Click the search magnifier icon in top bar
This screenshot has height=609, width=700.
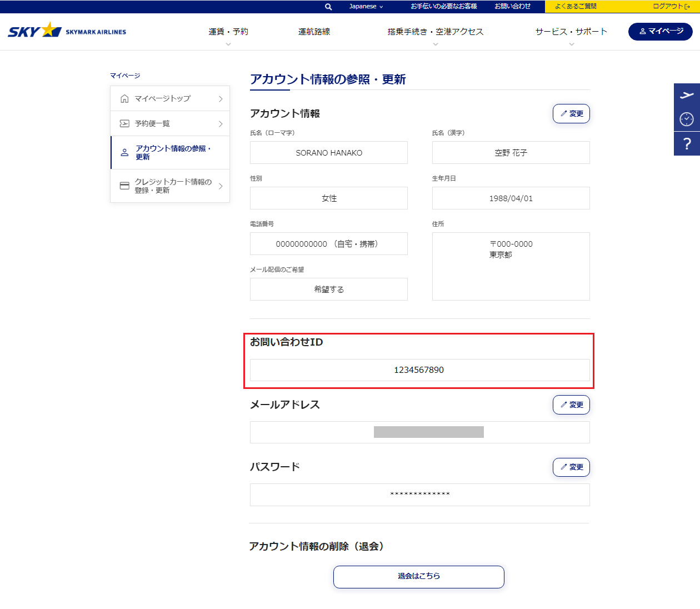[x=328, y=7]
